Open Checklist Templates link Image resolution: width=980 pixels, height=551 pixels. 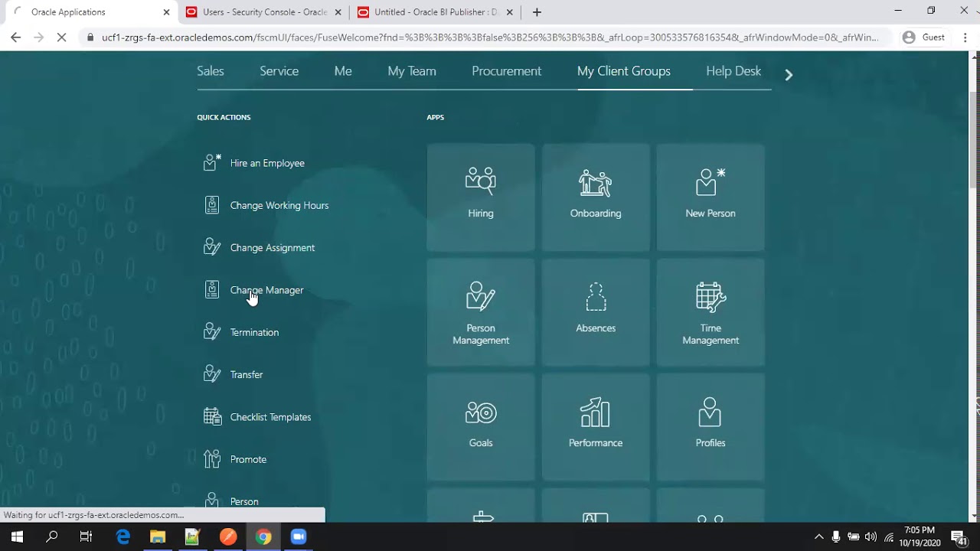(x=270, y=417)
